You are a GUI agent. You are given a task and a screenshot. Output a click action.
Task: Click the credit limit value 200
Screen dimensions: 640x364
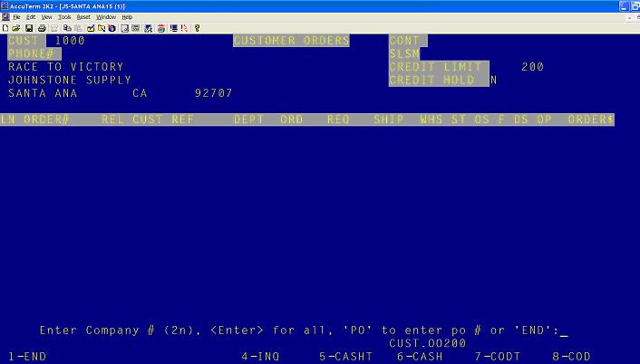pos(533,67)
